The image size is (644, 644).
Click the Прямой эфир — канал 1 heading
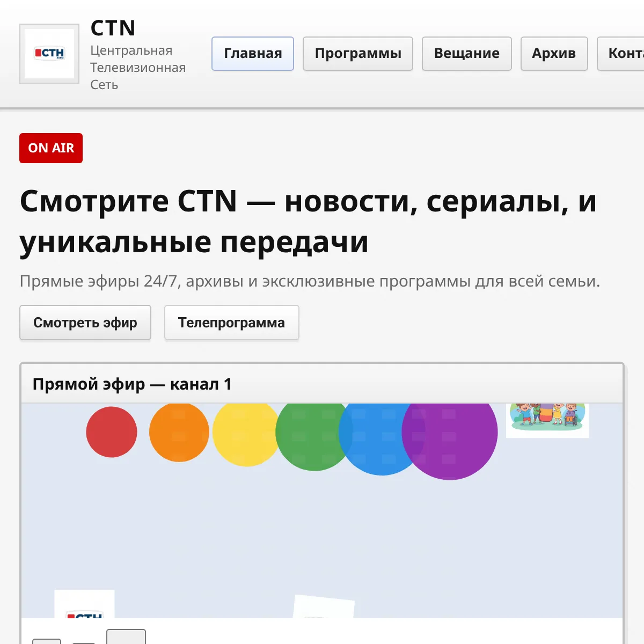(x=132, y=384)
